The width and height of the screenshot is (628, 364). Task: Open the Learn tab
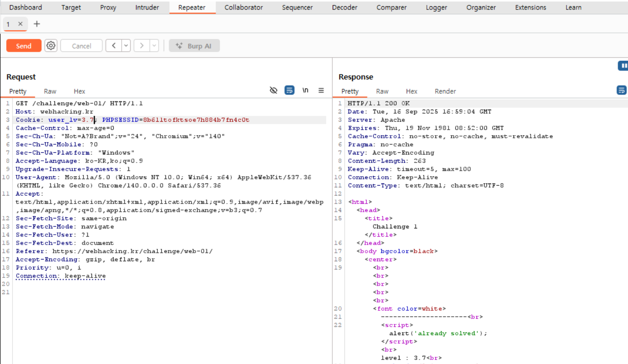573,7
